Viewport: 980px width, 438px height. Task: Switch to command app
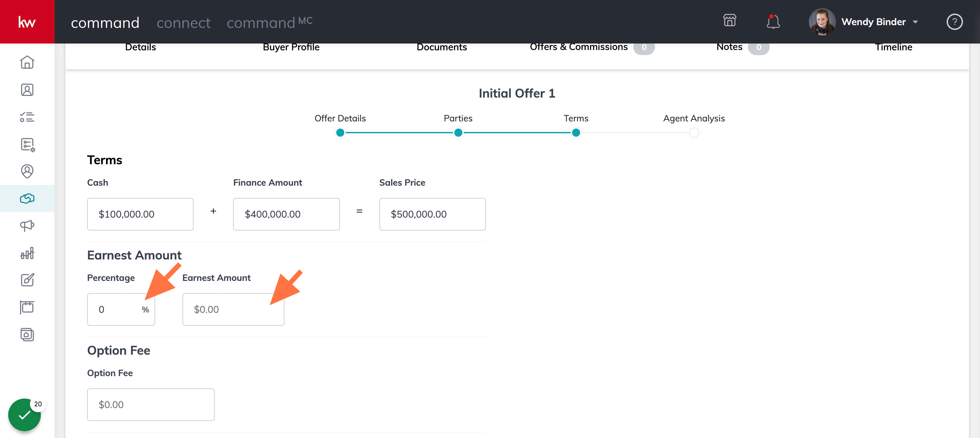point(105,23)
